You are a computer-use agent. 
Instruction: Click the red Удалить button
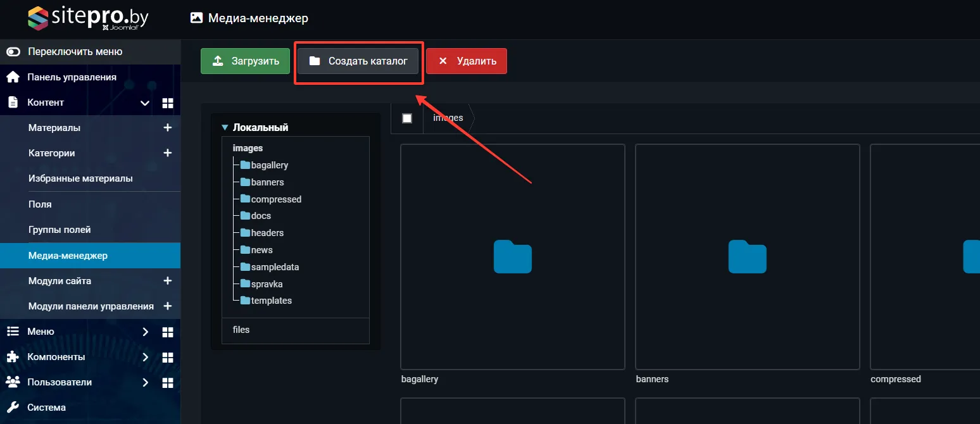pyautogui.click(x=466, y=61)
